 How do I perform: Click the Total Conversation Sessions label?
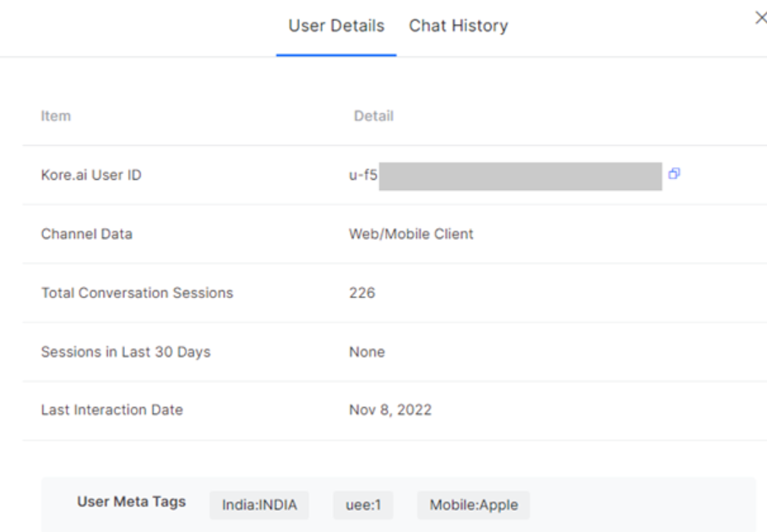137,293
